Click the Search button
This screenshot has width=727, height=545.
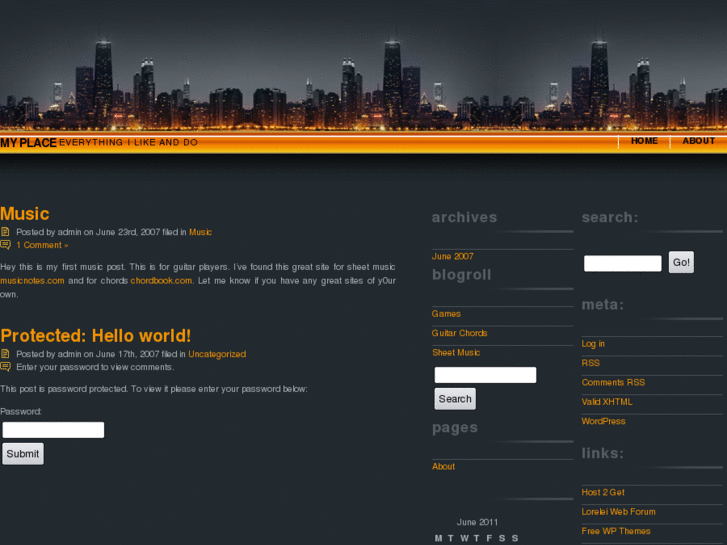tap(455, 399)
